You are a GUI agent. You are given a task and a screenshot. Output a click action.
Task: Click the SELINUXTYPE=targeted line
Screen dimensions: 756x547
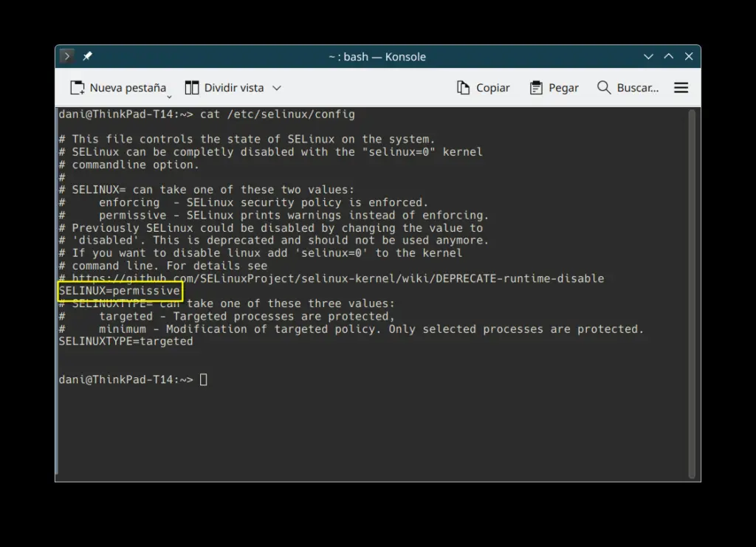(126, 341)
